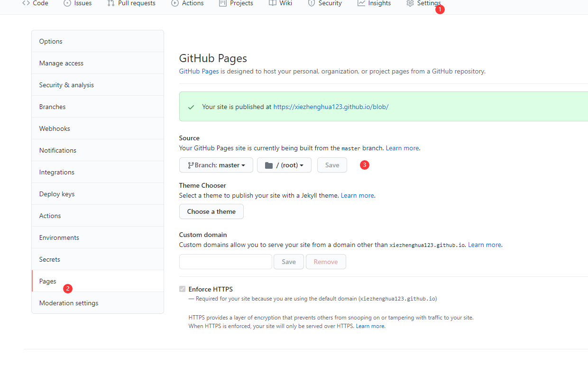This screenshot has width=588, height=365.
Task: Select Pages in the sidebar menu
Action: coord(48,281)
